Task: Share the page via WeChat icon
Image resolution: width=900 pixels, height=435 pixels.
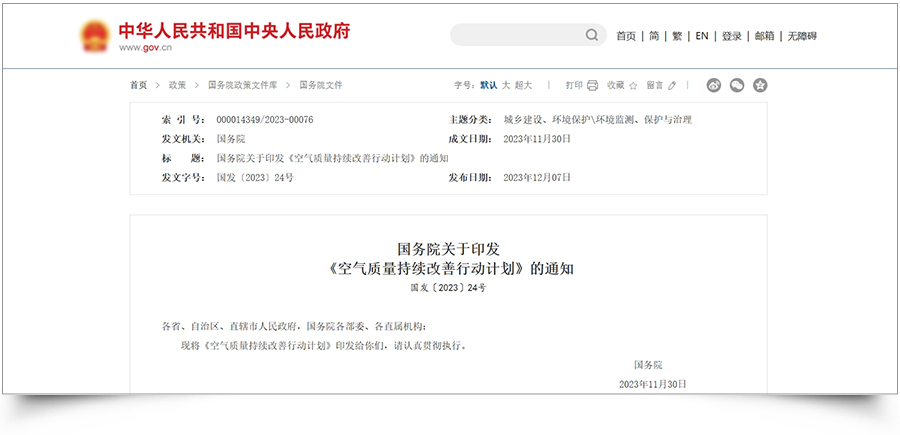Action: click(737, 85)
